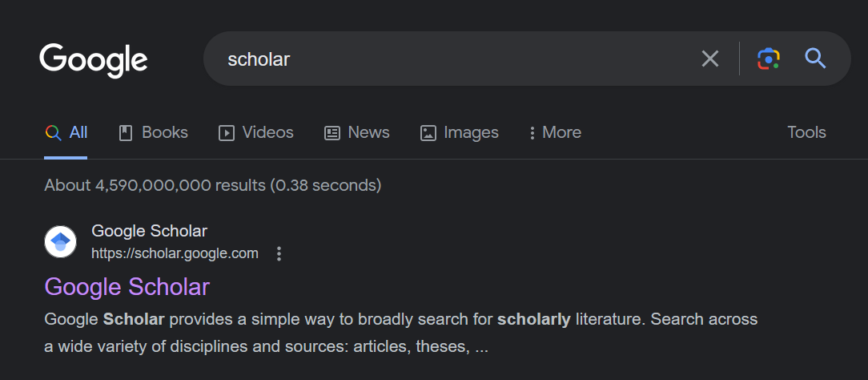Open Google Lens image search
868x380 pixels.
768,59
